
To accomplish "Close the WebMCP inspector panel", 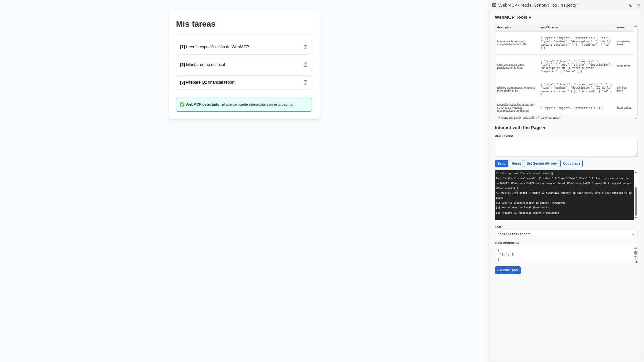I will pos(638,5).
